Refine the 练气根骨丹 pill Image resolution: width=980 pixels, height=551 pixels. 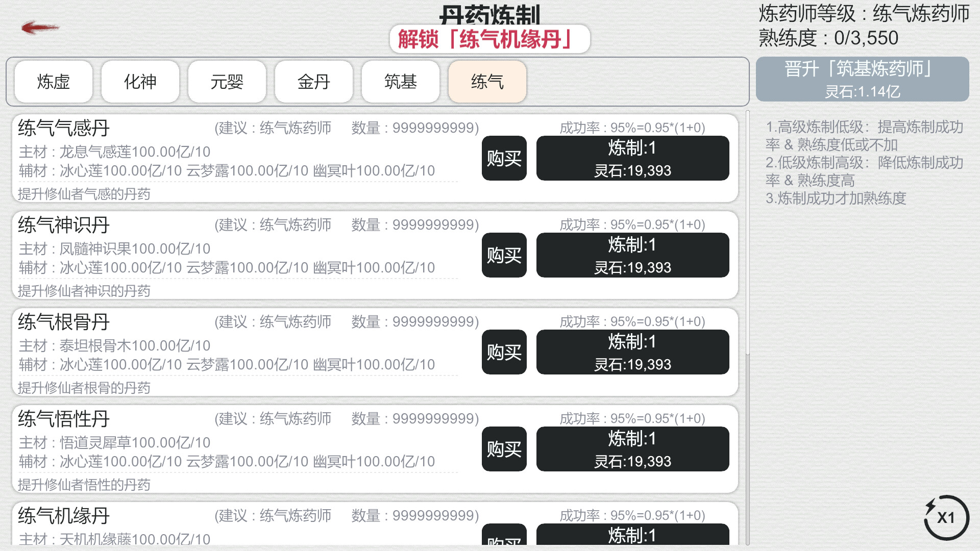[632, 352]
